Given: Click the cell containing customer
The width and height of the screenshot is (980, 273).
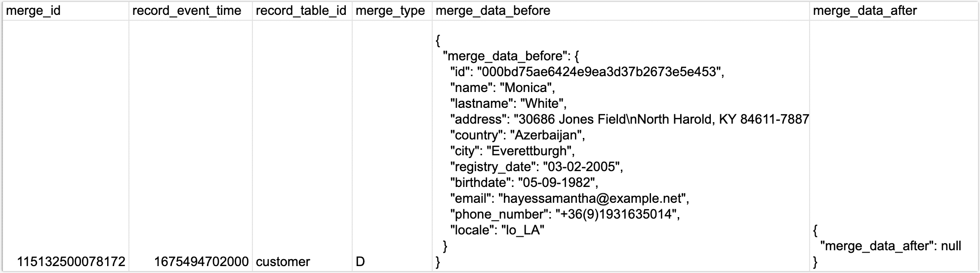Looking at the screenshot, I should pyautogui.click(x=283, y=262).
